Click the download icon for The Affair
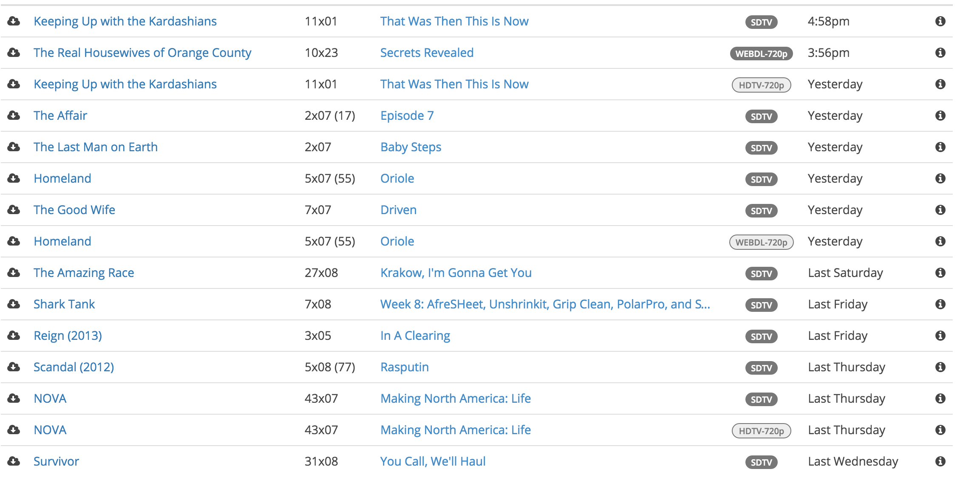980x486 pixels. [14, 115]
